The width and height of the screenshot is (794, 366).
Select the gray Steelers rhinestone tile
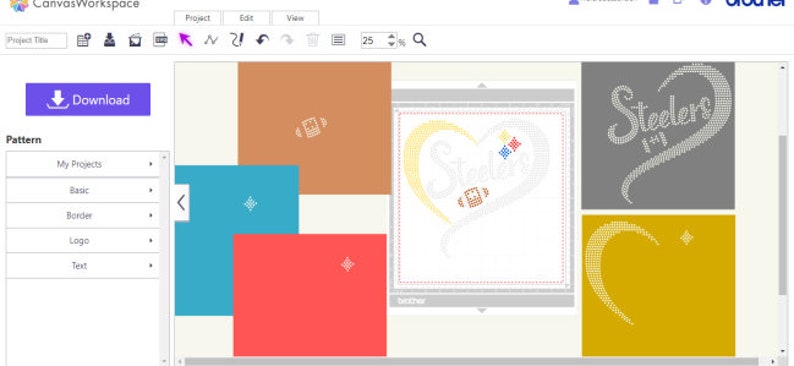pyautogui.click(x=658, y=136)
